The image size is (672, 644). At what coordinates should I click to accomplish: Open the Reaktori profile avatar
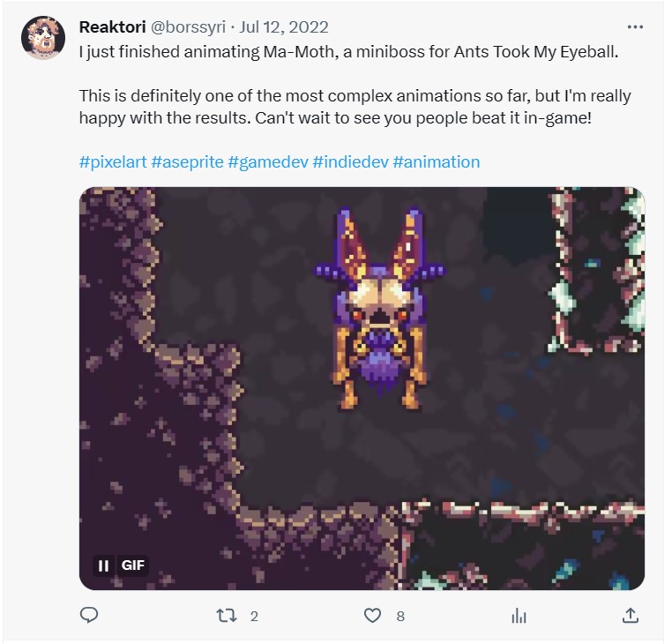pos(43,37)
